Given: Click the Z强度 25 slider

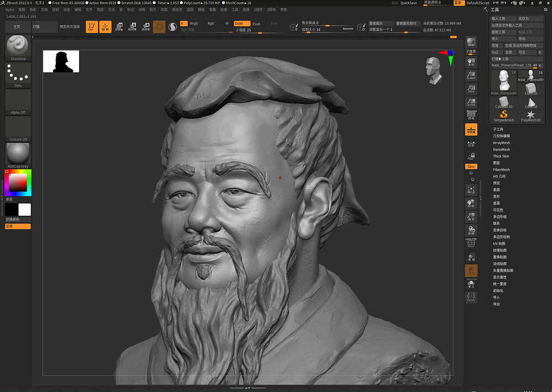Looking at the screenshot, I should point(259,30).
